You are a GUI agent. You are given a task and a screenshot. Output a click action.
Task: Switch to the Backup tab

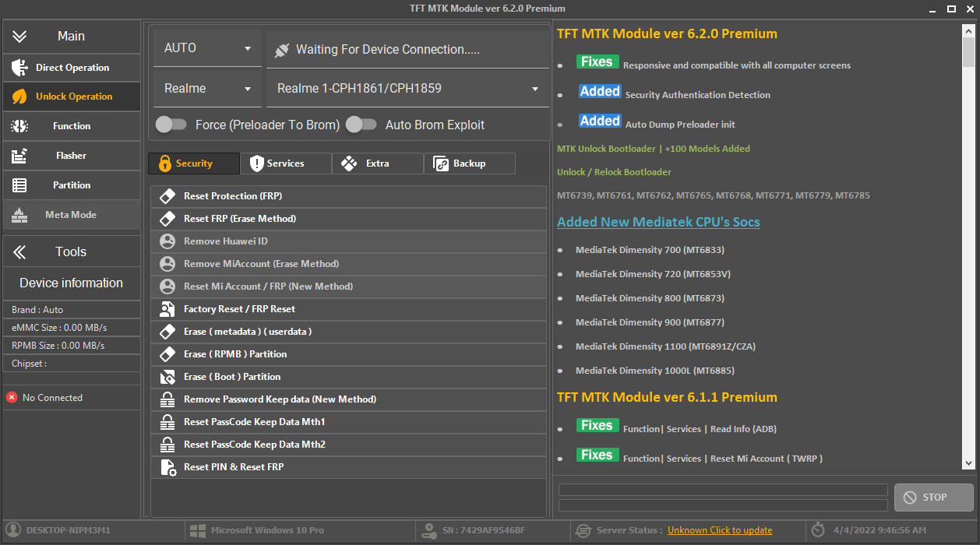click(469, 163)
